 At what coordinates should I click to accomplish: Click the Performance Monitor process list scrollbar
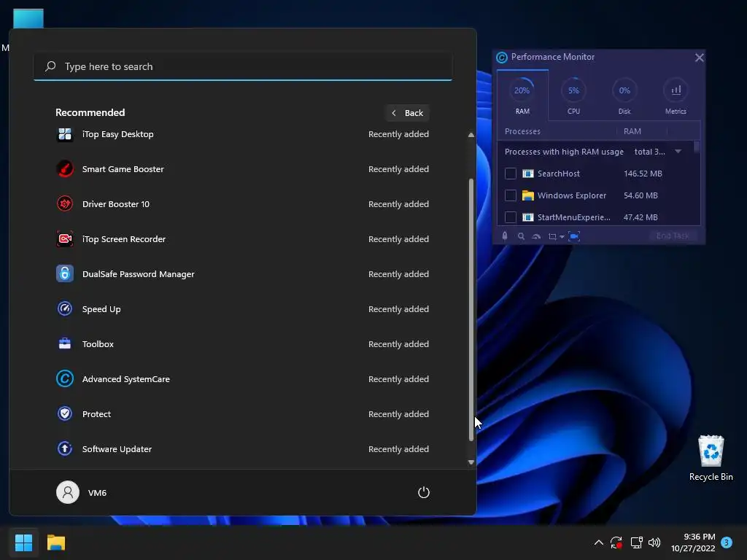click(x=697, y=147)
